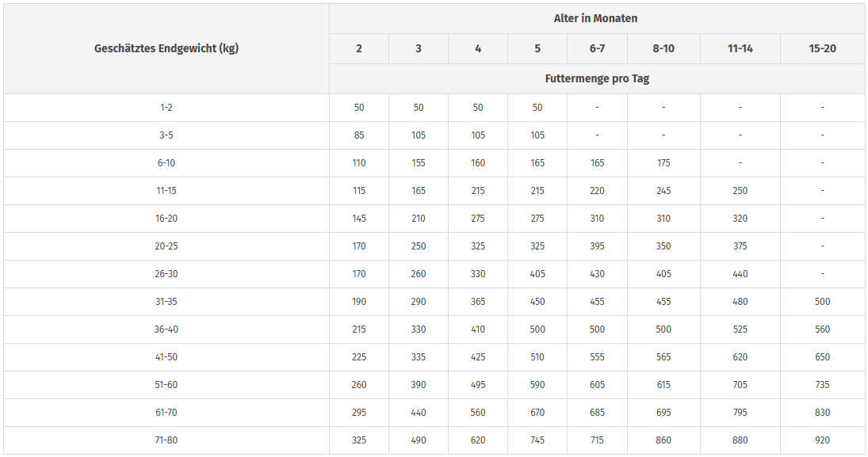The width and height of the screenshot is (868, 457).
Task: Select the 6-7 months column header
Action: (x=597, y=48)
